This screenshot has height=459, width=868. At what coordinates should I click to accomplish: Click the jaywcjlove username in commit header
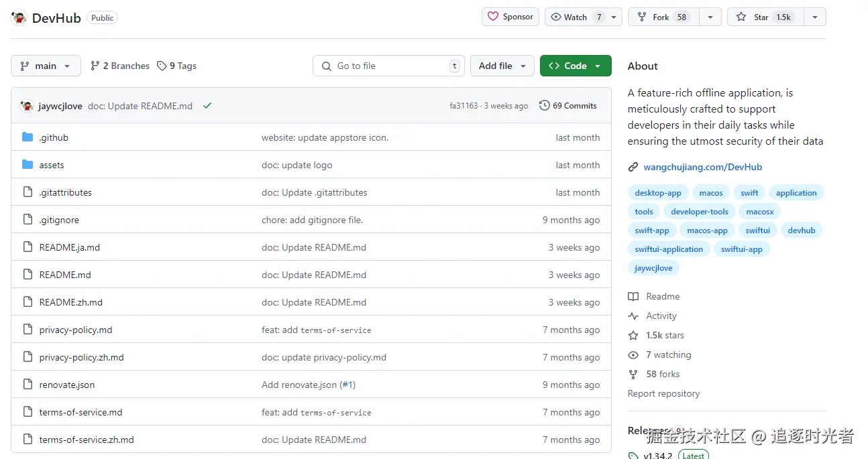point(60,106)
